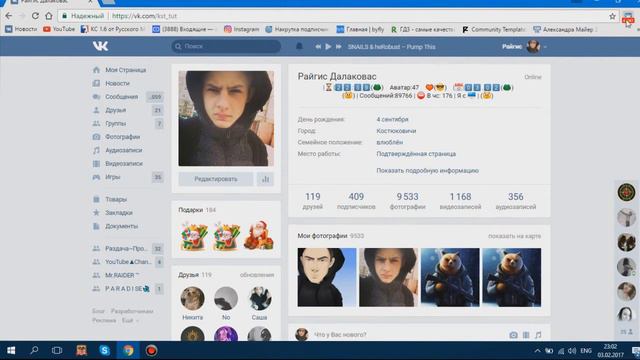
Task: Play the current track in header
Action: coord(328,47)
